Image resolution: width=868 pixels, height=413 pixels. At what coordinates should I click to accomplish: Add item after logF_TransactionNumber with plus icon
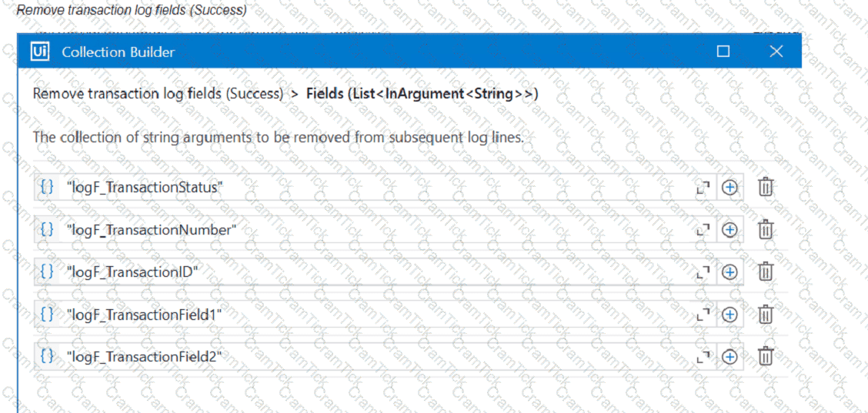click(730, 230)
